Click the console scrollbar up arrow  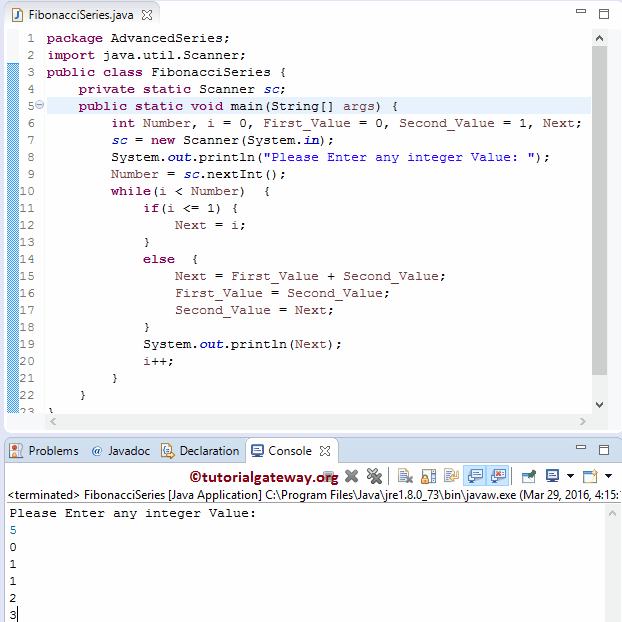point(612,514)
